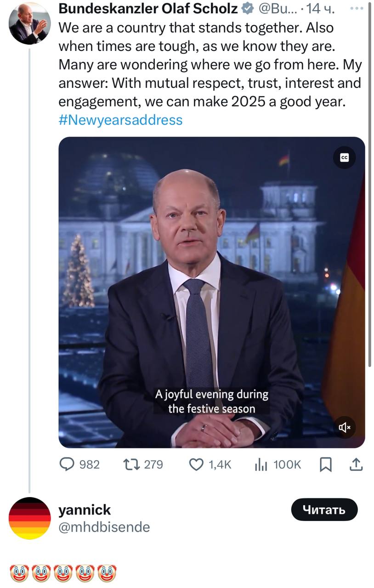Like the tweet with heart icon

coord(197,465)
